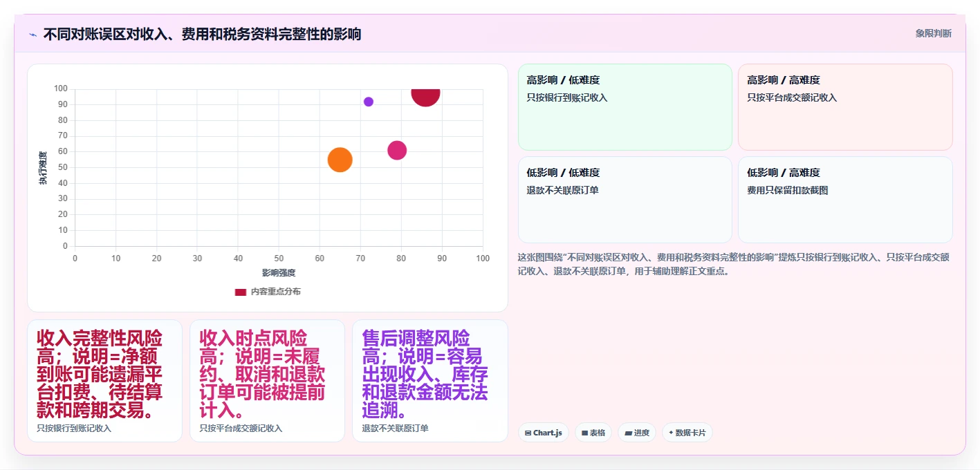Click 只按平台成交额记收入 in the pink quadrant card
Image resolution: width=980 pixels, height=470 pixels.
coord(792,97)
